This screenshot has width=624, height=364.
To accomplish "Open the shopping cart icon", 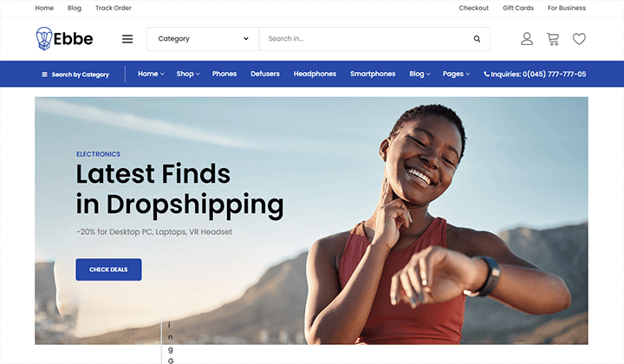I will coord(553,39).
